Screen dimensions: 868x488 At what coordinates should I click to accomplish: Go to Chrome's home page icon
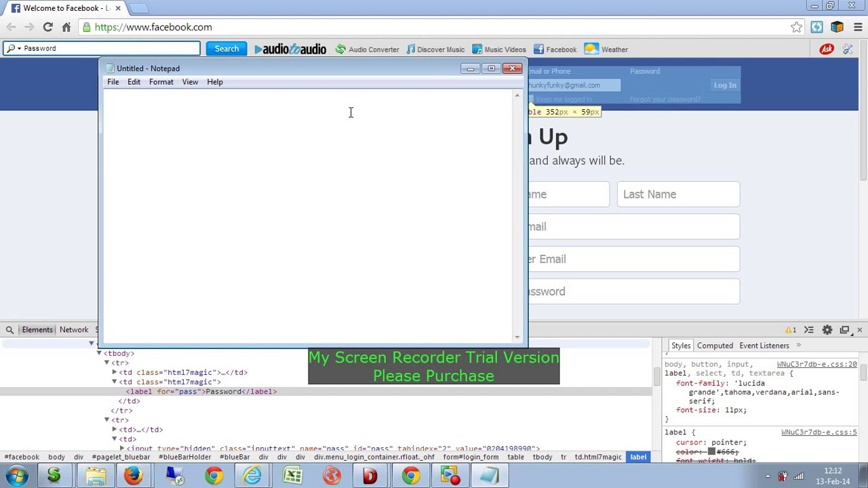pos(66,27)
